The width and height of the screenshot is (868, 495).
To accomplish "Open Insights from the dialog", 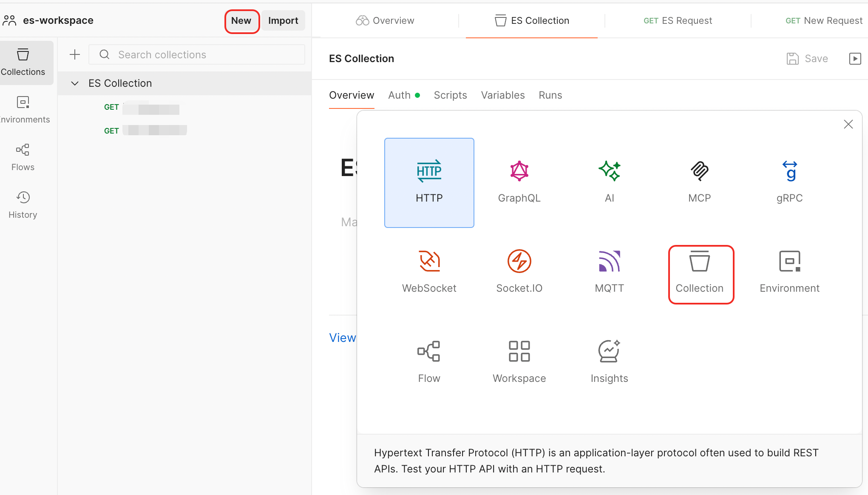I will click(610, 363).
